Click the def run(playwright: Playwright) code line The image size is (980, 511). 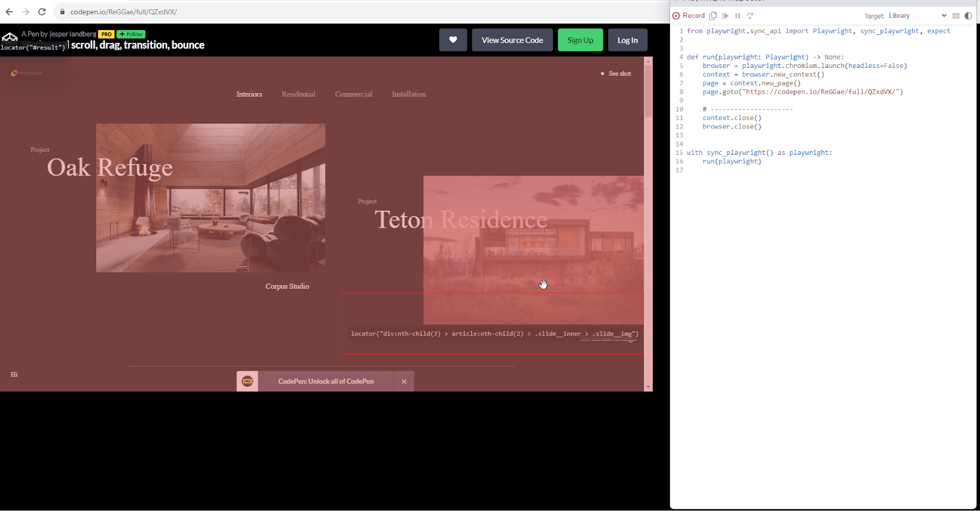[765, 57]
